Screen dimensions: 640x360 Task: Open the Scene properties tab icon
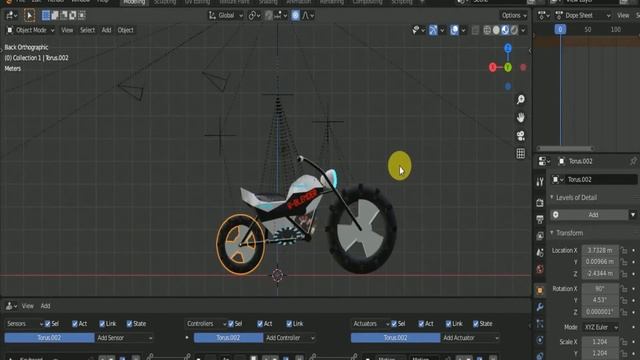click(540, 253)
